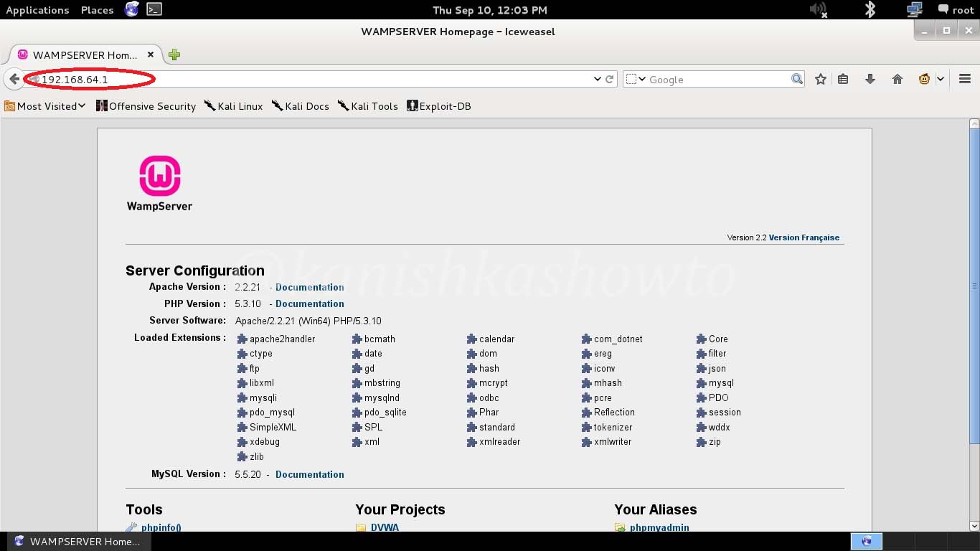Go to the browser home page icon
Viewport: 980px width, 551px height.
(x=897, y=79)
